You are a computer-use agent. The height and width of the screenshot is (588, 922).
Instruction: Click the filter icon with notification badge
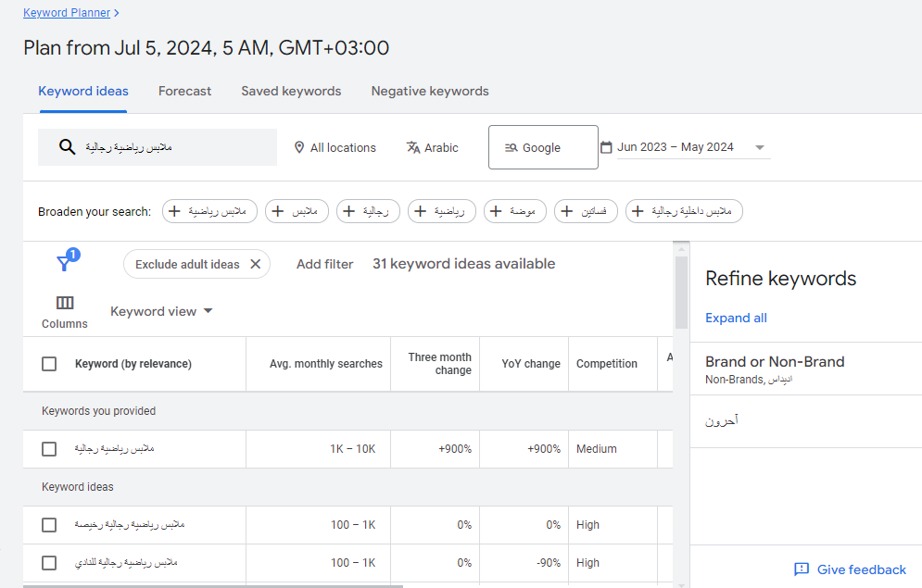point(65,264)
